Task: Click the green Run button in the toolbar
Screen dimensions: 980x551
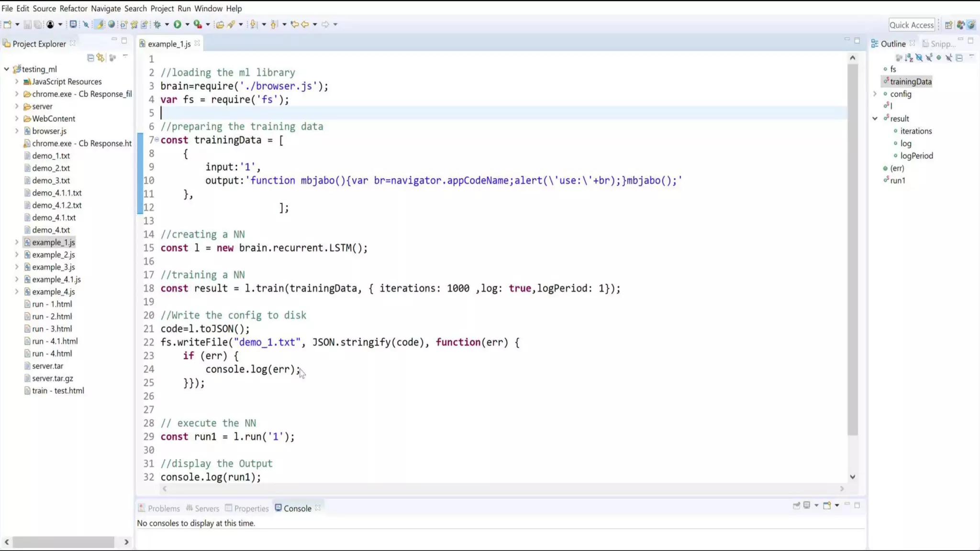Action: click(x=177, y=24)
